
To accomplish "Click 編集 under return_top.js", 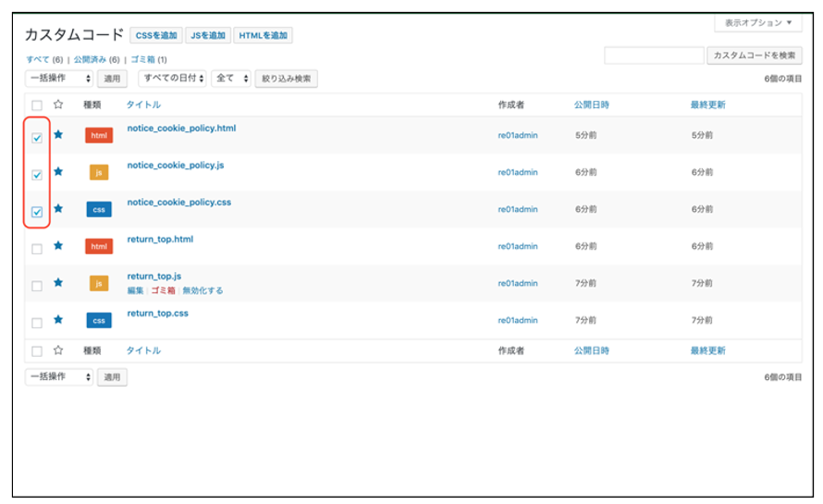I will pyautogui.click(x=135, y=290).
